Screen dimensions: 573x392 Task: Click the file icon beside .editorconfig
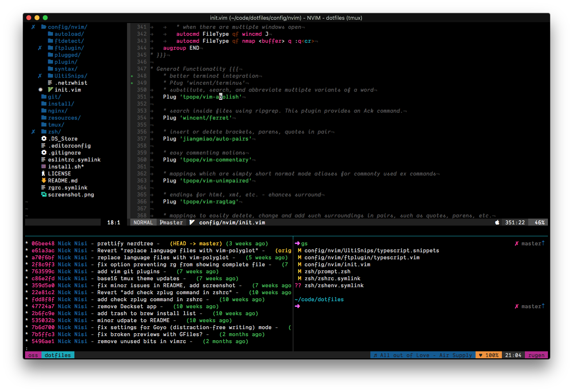[44, 146]
